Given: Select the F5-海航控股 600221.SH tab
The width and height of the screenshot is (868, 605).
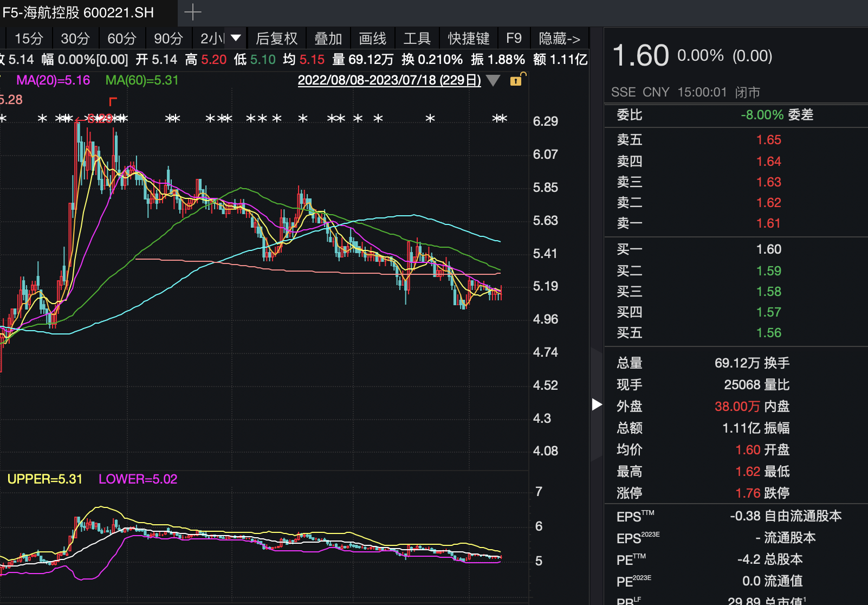Looking at the screenshot, I should point(79,12).
